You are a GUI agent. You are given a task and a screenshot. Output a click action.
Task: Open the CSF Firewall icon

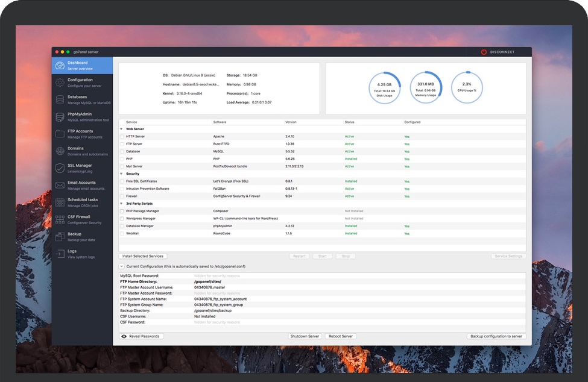pyautogui.click(x=60, y=220)
